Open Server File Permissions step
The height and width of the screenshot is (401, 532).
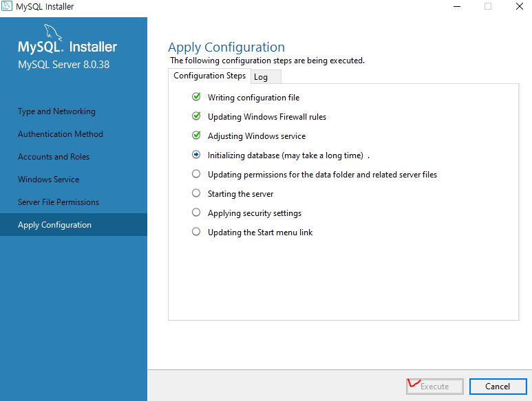pyautogui.click(x=74, y=202)
